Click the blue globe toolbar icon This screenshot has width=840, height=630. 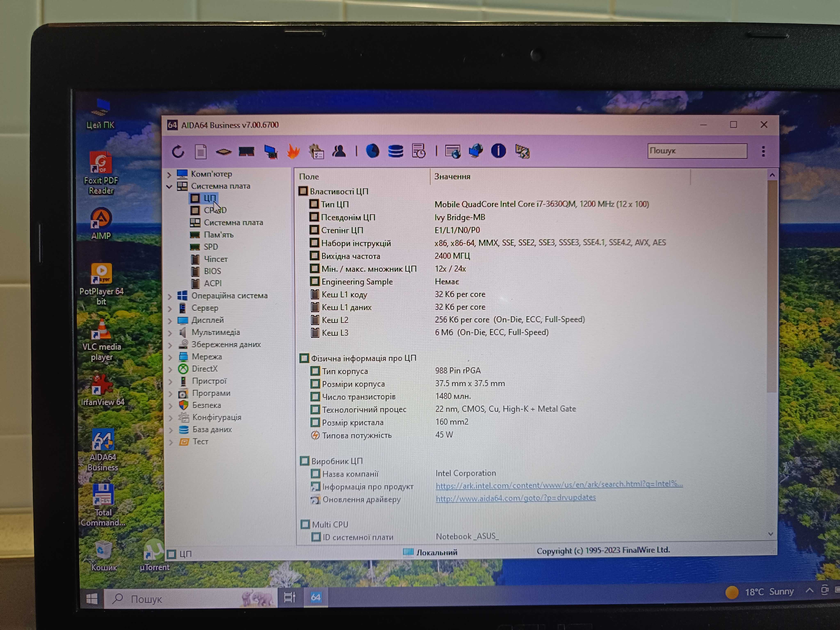[373, 151]
